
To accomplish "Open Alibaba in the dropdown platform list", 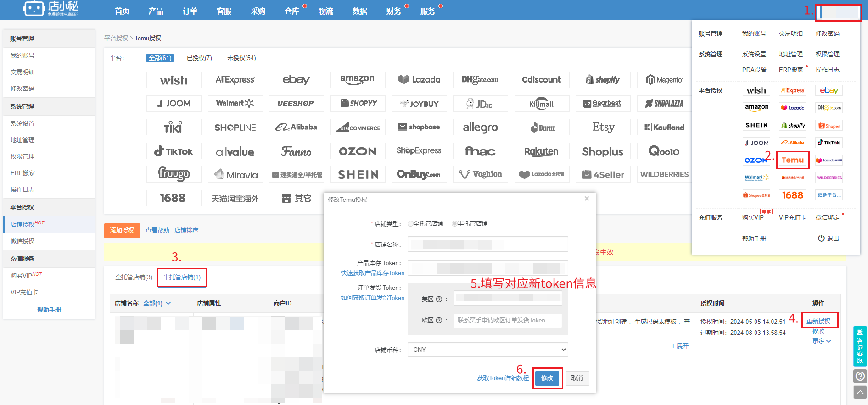I will pos(793,143).
